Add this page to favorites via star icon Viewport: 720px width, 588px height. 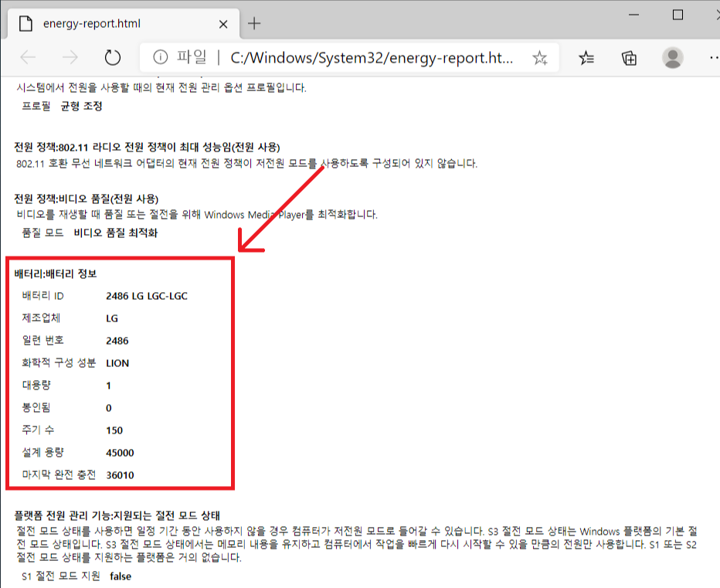[539, 57]
